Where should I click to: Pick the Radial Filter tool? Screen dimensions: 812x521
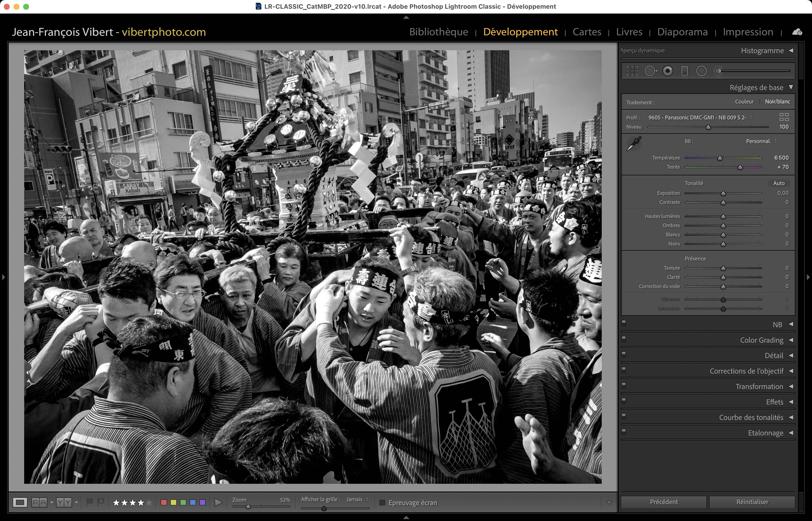pos(701,71)
